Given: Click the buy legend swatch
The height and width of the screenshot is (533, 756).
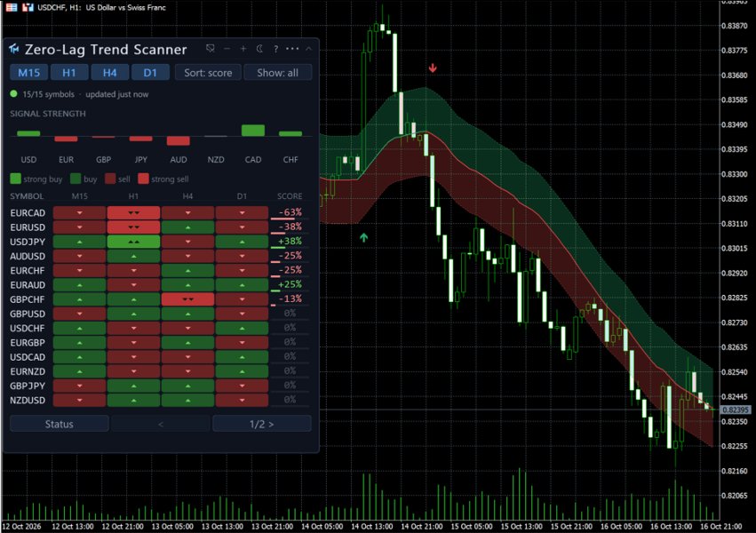Looking at the screenshot, I should pos(76,179).
